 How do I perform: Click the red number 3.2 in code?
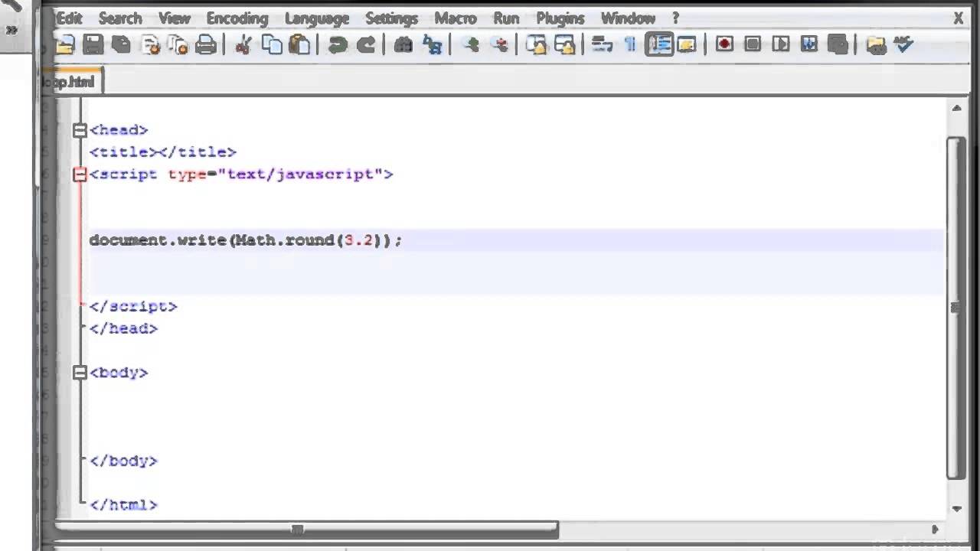(x=358, y=240)
